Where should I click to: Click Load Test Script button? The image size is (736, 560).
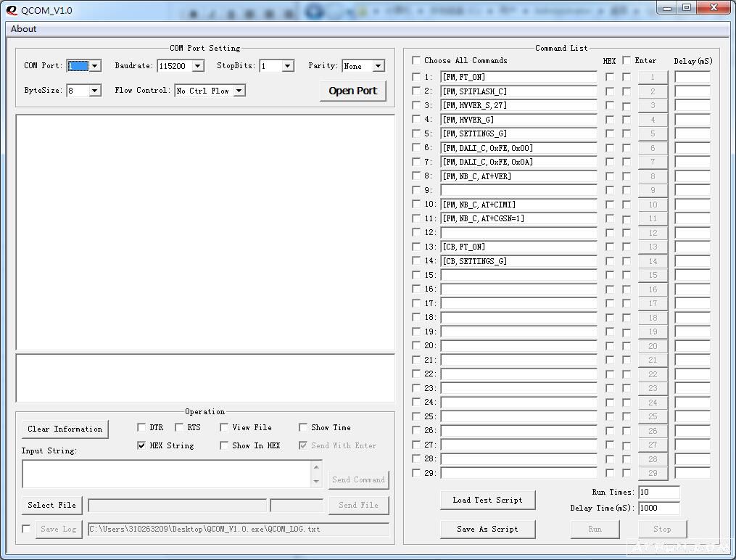(x=487, y=500)
